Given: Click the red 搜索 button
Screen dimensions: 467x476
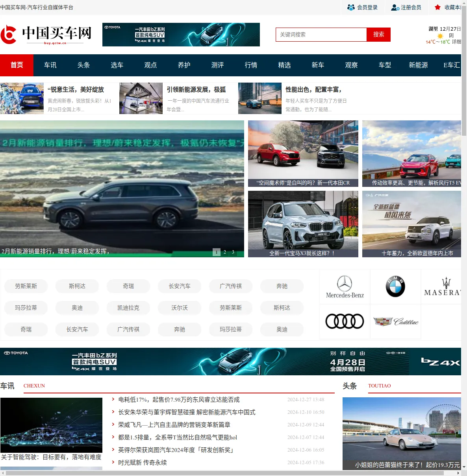Looking at the screenshot, I should pyautogui.click(x=378, y=35).
